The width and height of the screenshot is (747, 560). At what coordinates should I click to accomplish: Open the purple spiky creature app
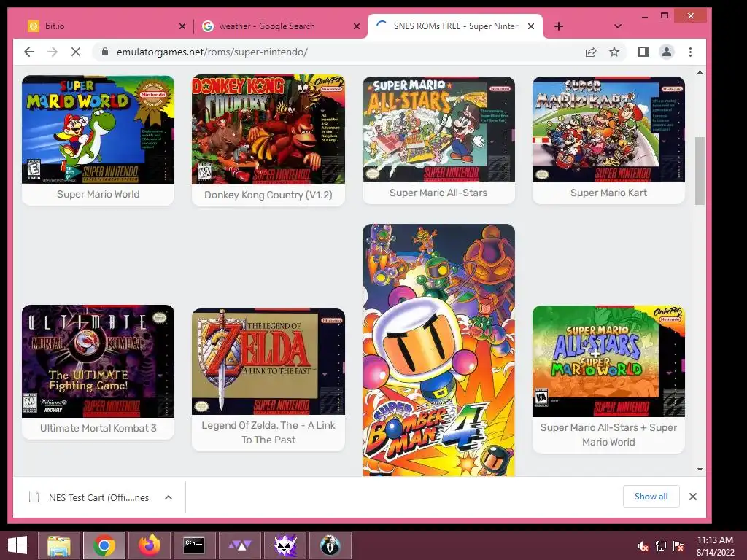pyautogui.click(x=285, y=545)
